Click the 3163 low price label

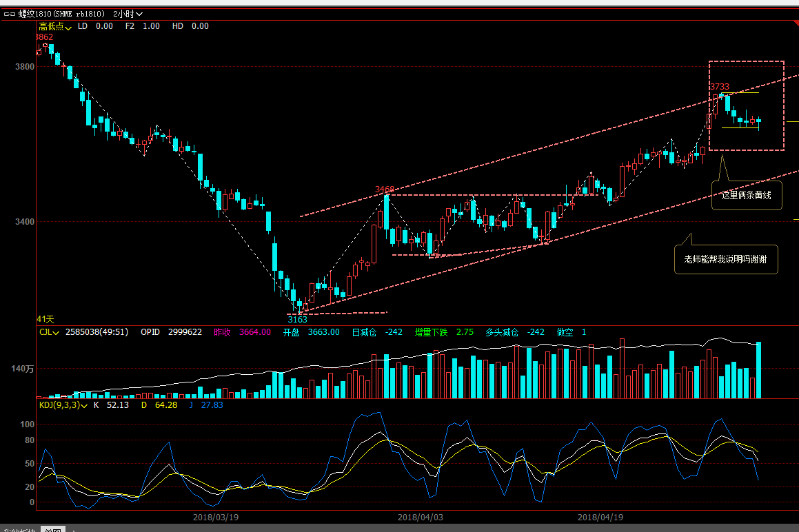pos(297,320)
